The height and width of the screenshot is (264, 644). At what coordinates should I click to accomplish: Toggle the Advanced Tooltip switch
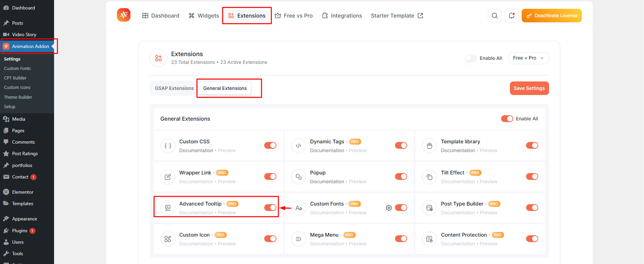coord(270,208)
